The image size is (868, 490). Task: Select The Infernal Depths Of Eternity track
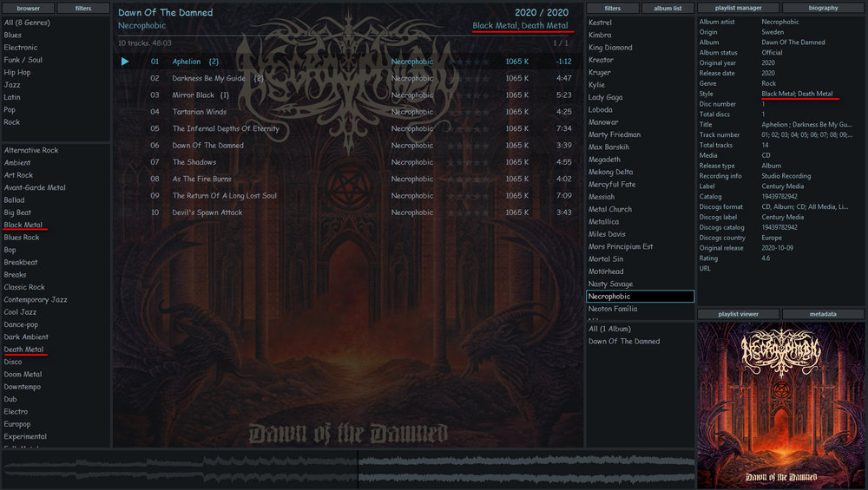point(349,128)
